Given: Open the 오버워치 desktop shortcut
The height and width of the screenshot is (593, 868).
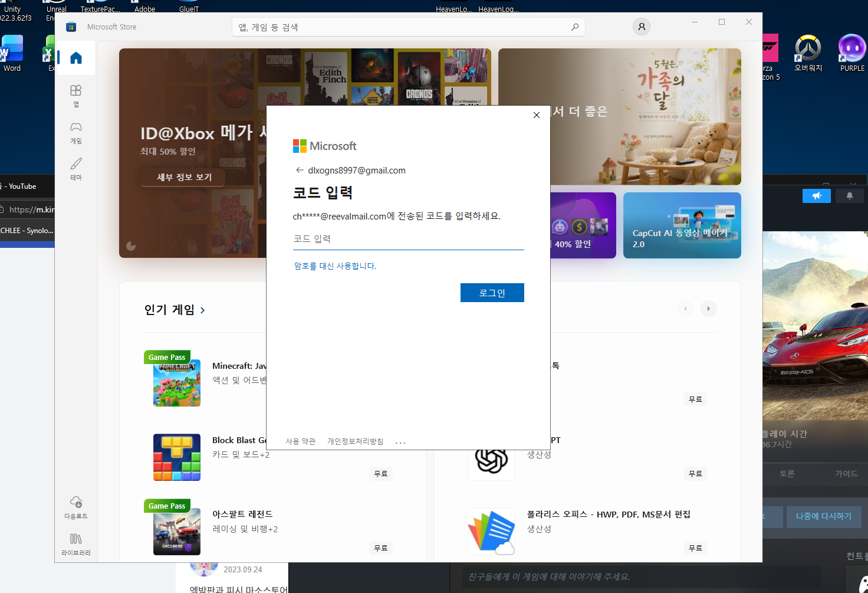Looking at the screenshot, I should (808, 53).
